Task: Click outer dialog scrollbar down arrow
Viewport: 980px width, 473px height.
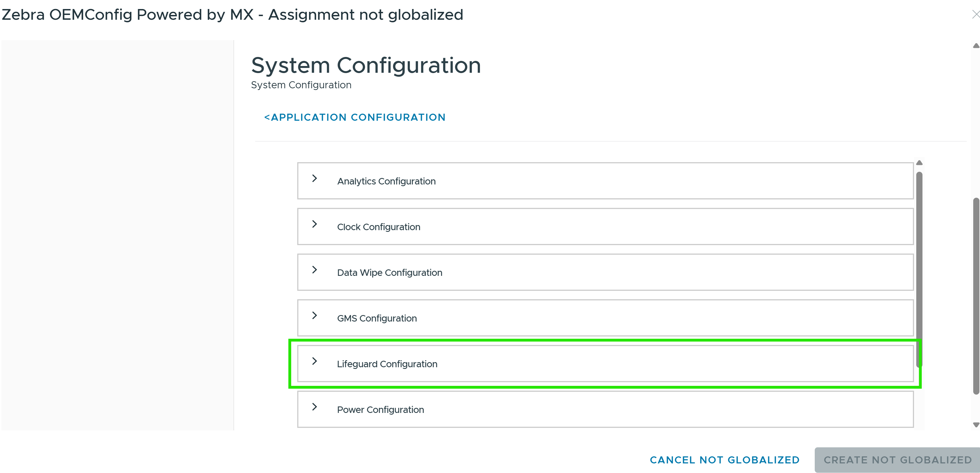Action: [976, 425]
